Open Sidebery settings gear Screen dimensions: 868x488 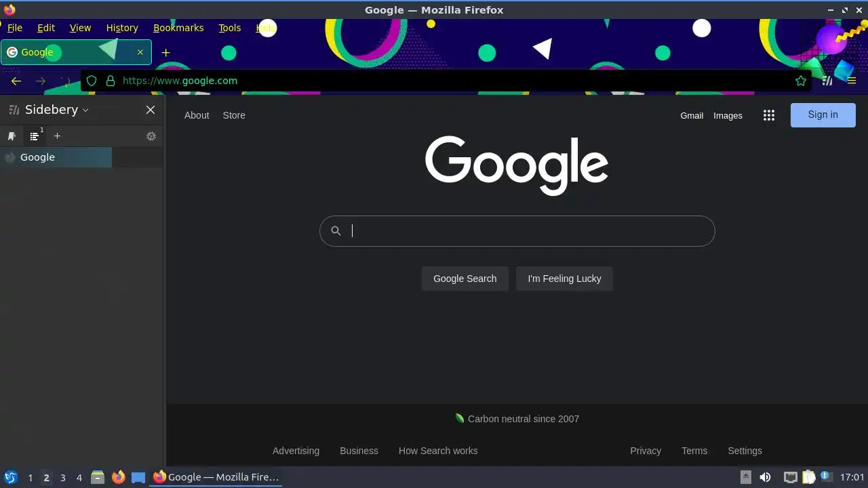click(x=151, y=136)
